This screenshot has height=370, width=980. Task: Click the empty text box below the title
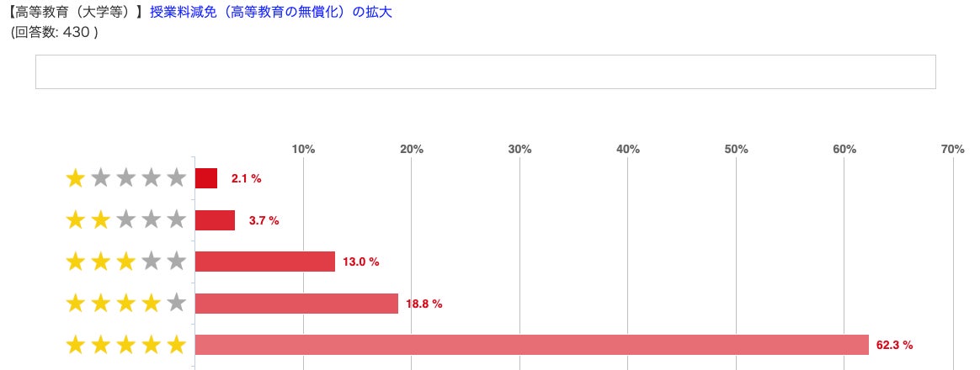click(485, 71)
